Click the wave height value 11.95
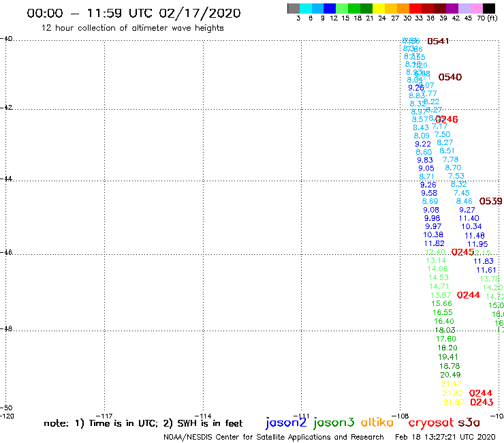The height and width of the screenshot is (443, 504). click(x=477, y=244)
